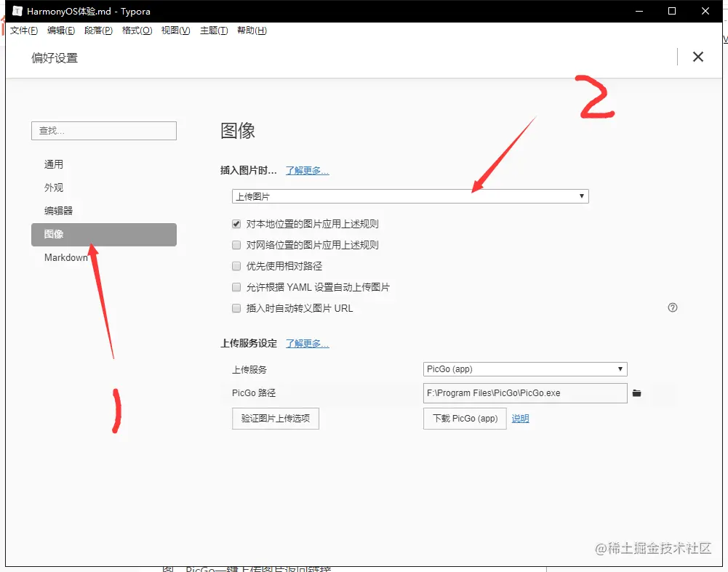Open the 说明 link
The image size is (728, 572).
521,419
